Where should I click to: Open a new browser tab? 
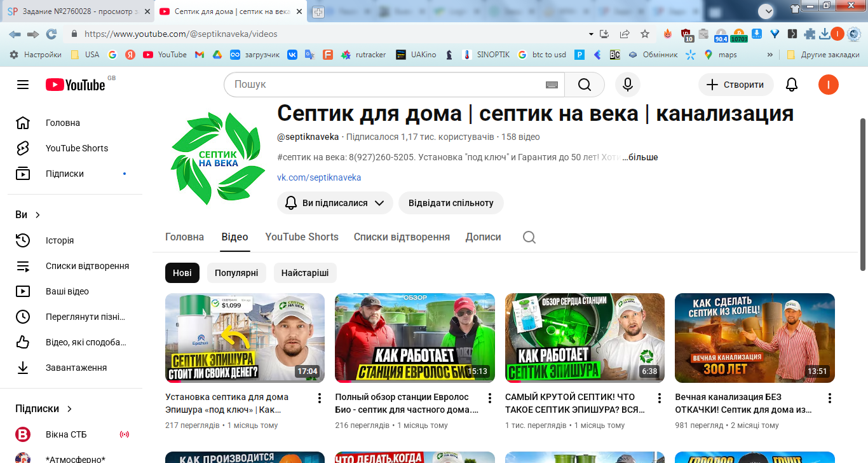(318, 12)
